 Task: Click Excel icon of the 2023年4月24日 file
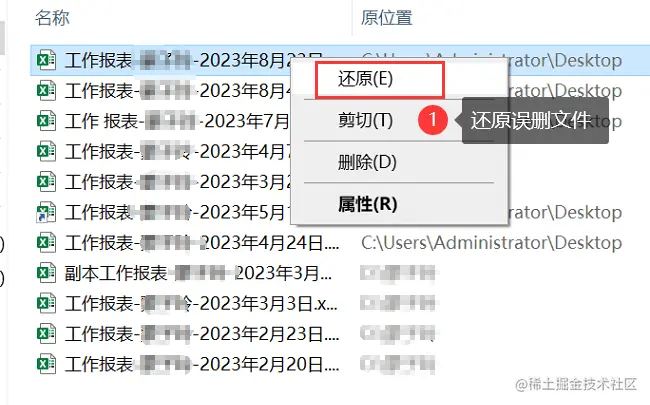click(46, 243)
